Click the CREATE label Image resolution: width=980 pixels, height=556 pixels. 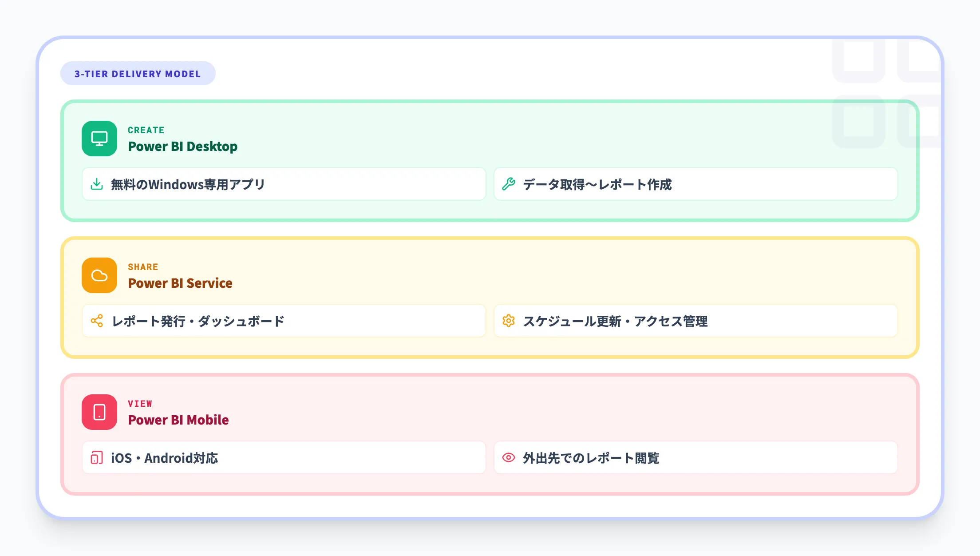coord(146,130)
